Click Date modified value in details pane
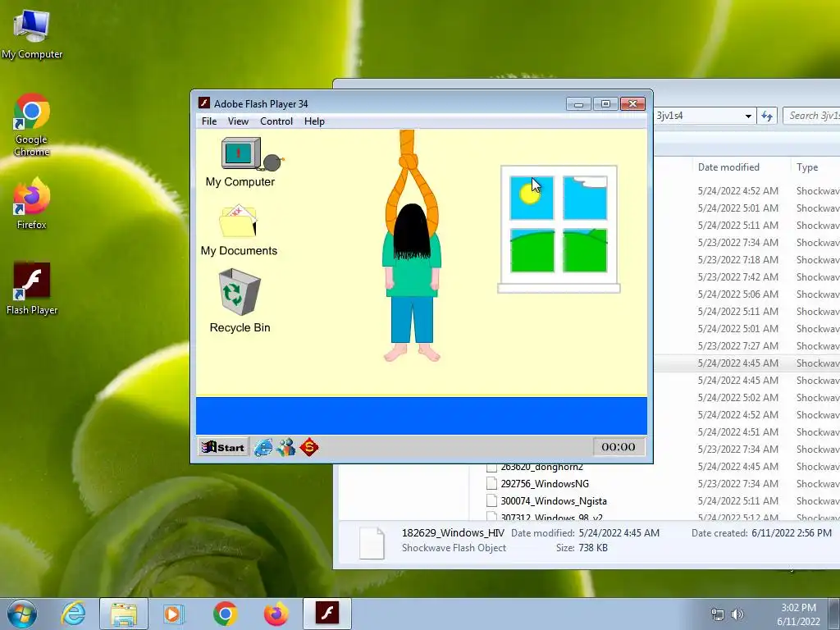 pyautogui.click(x=619, y=533)
